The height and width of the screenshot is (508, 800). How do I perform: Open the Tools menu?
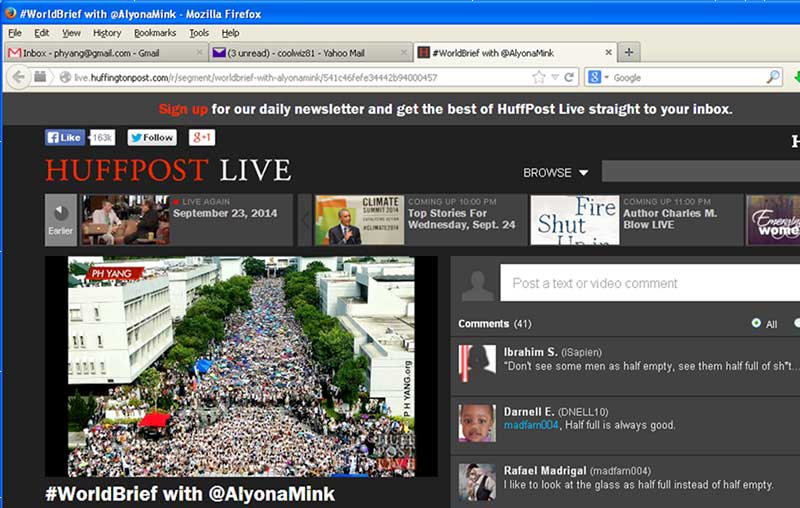tap(199, 33)
